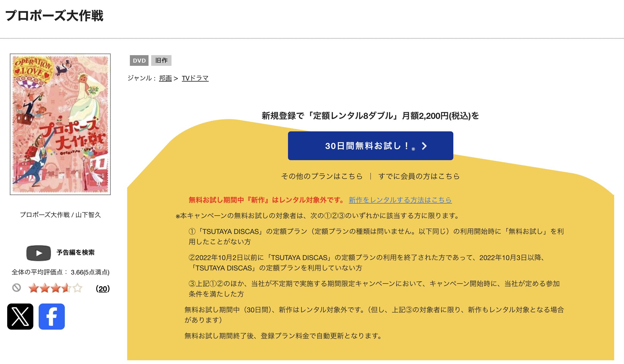Open the TVドラマ genre breadcrumb link
Image resolution: width=624 pixels, height=364 pixels.
(x=195, y=78)
